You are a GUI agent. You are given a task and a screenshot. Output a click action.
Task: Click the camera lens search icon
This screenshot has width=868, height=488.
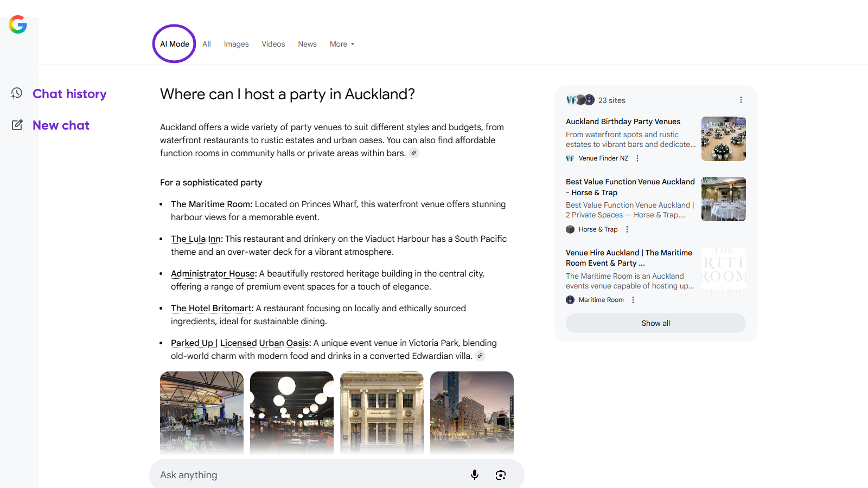coord(501,475)
